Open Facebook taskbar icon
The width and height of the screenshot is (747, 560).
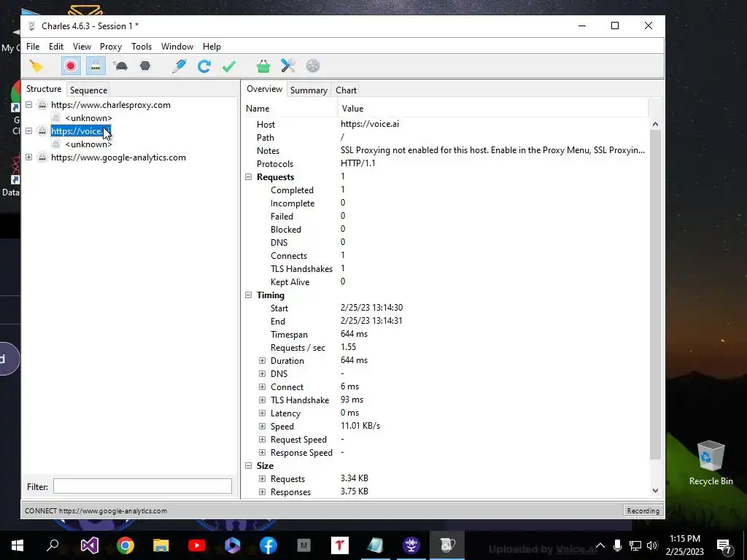268,545
